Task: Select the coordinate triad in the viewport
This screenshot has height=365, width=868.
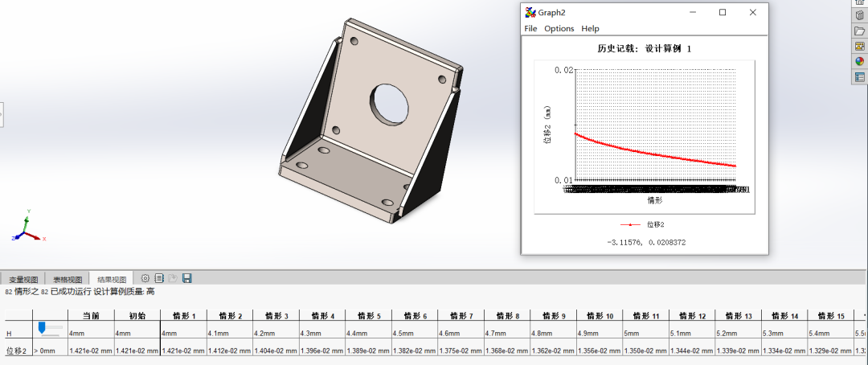Action: (27, 226)
